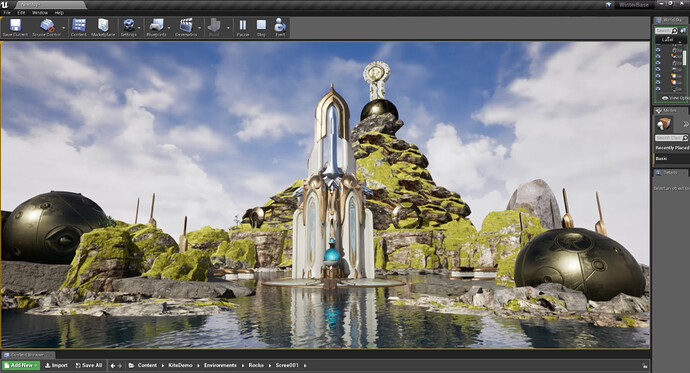Click the green Add New button
Viewport: 690px width, 373px height.
(x=21, y=366)
